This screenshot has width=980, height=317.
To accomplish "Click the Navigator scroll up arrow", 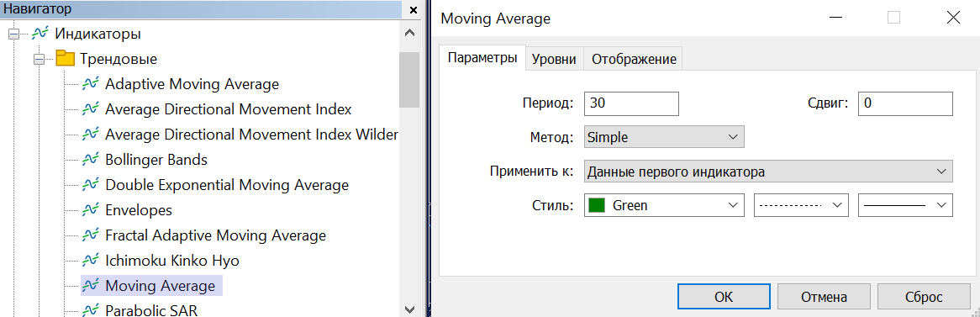I will point(409,33).
